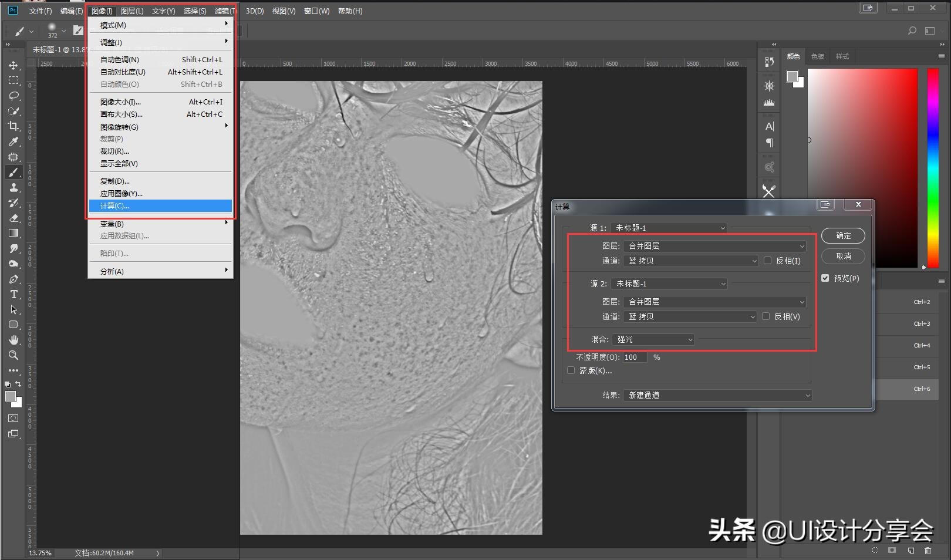Select the Lasso tool
The image size is (951, 560).
coord(14,96)
